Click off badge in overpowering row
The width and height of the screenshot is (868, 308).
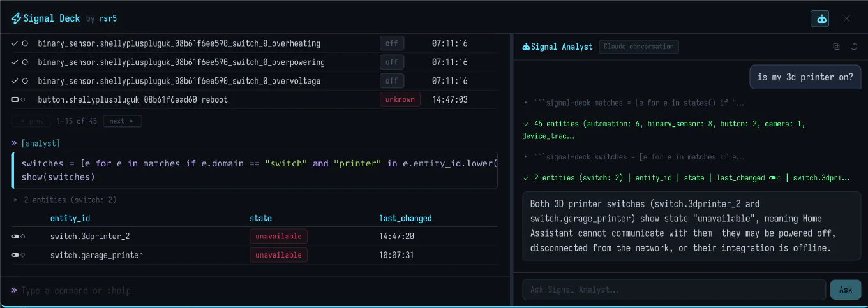coord(391,62)
